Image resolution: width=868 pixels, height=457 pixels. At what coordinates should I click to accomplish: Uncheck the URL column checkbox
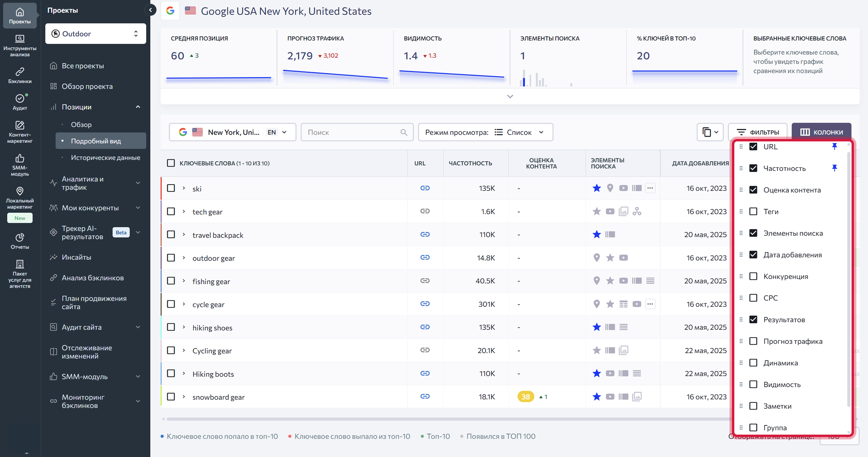pos(753,146)
